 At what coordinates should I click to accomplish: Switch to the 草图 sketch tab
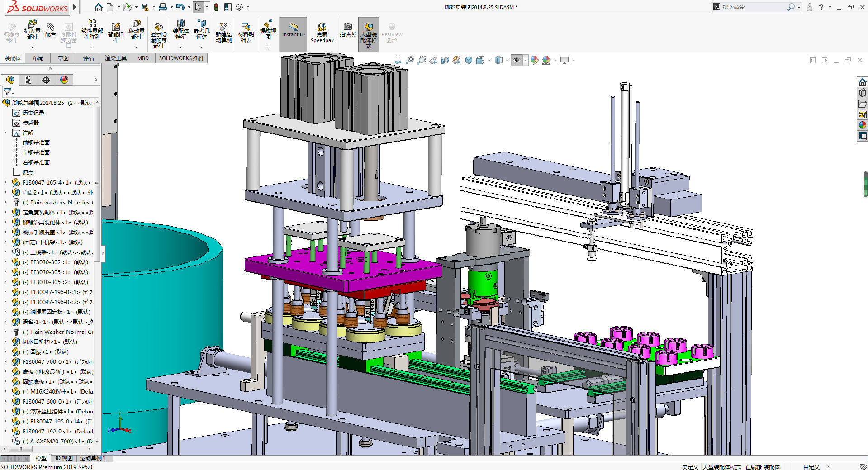tap(63, 58)
